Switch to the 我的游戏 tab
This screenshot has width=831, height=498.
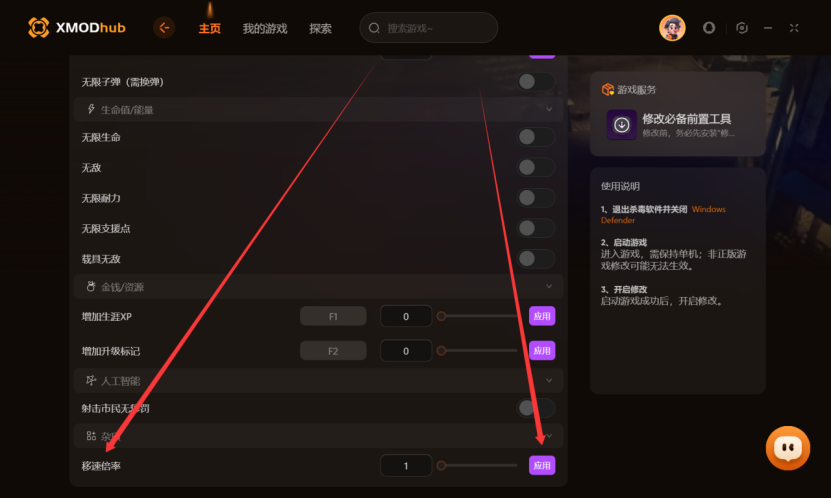tap(265, 29)
